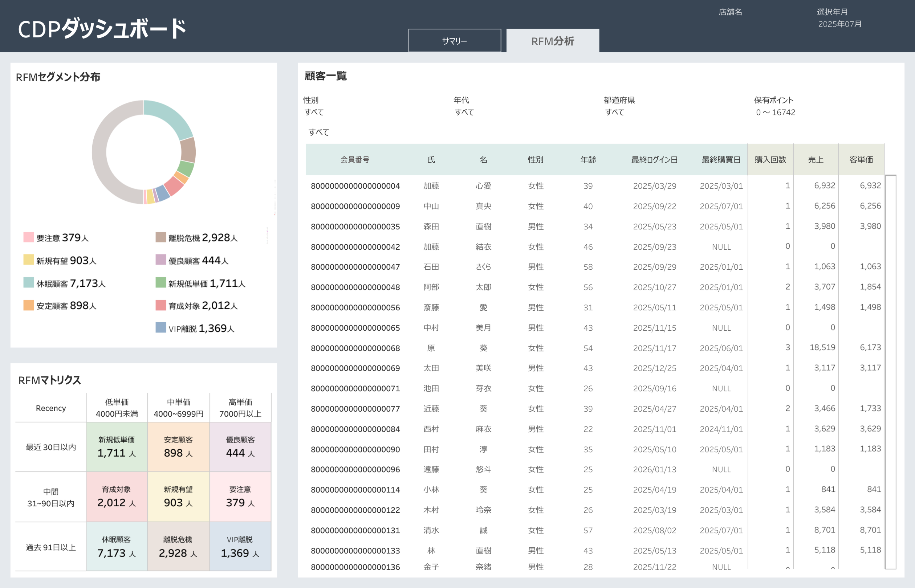Viewport: 915px width, 588px height.
Task: Click the 離脱危機 legend color swatch
Action: pyautogui.click(x=161, y=237)
